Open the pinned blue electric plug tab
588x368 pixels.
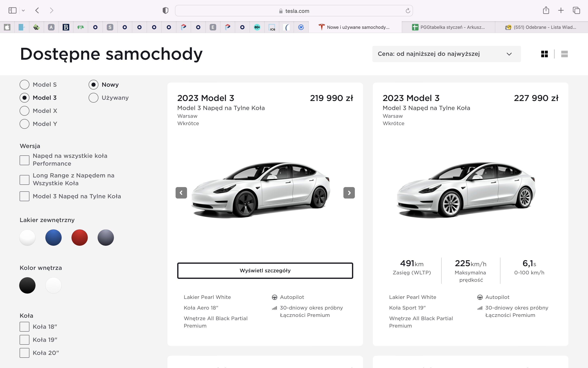point(301,27)
